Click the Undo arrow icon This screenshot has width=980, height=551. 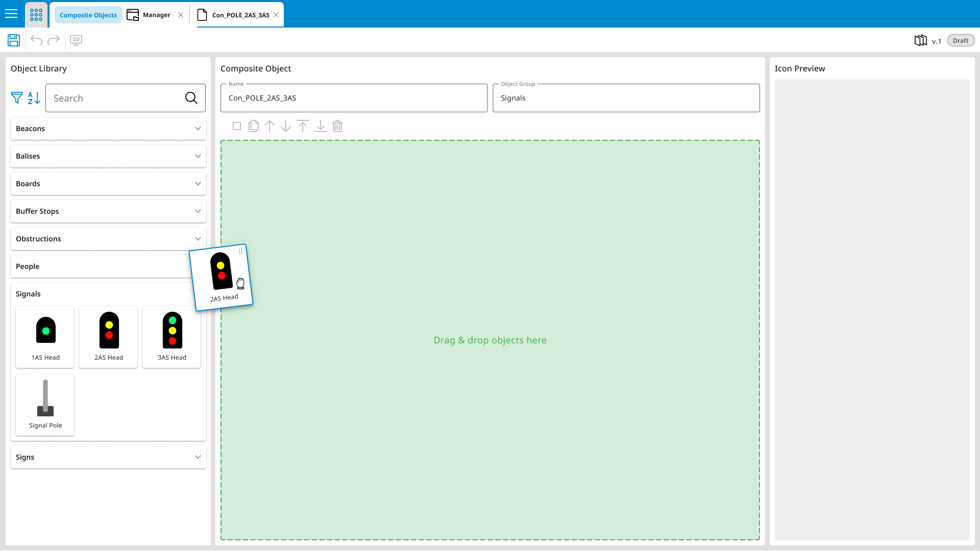coord(36,40)
